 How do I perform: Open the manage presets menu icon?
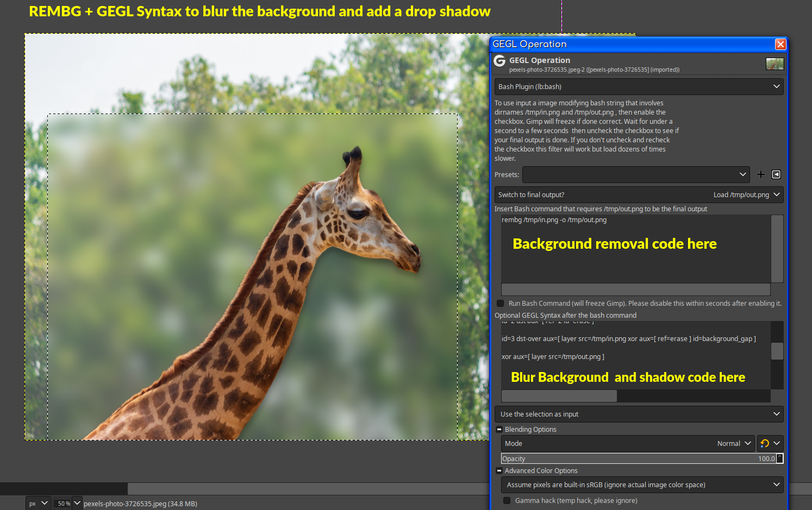click(x=776, y=174)
